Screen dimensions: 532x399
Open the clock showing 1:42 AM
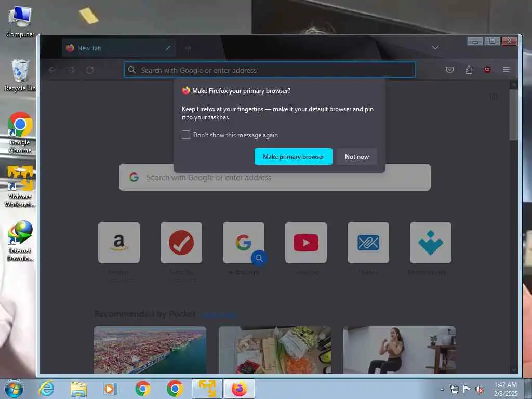coord(506,389)
